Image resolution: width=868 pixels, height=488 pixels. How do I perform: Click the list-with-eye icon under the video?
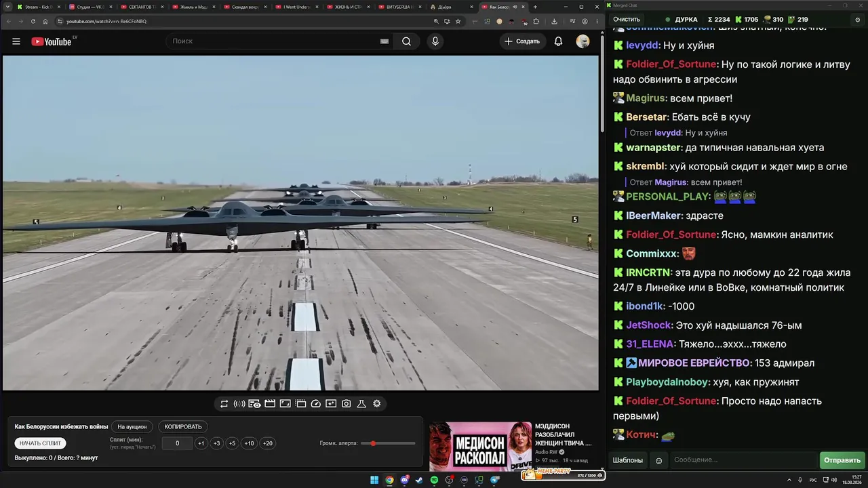point(254,404)
